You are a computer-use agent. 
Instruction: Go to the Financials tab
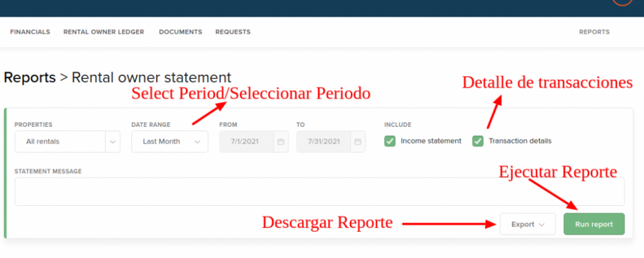[30, 32]
